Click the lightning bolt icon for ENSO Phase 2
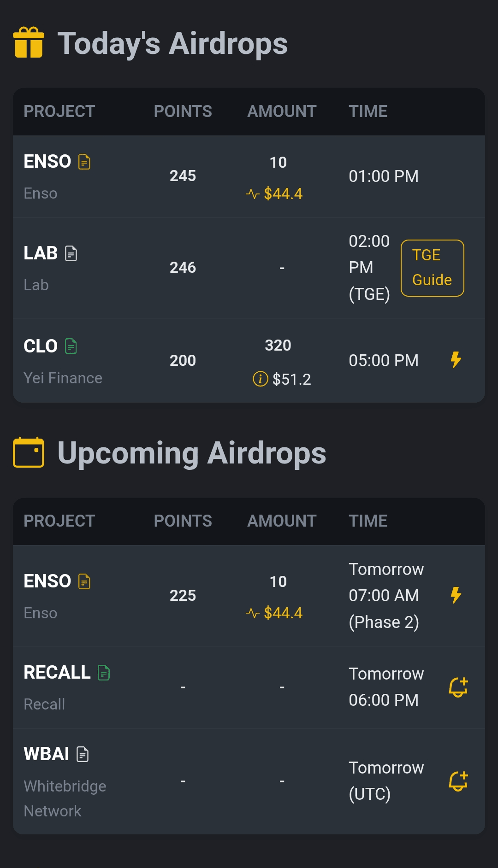The width and height of the screenshot is (498, 868). [456, 595]
